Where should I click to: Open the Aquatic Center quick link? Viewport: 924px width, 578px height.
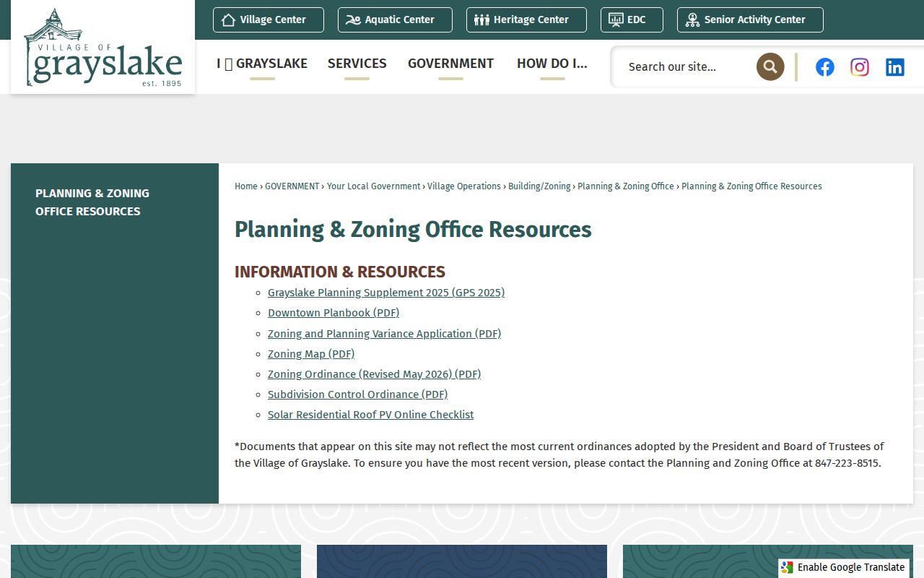coord(395,20)
